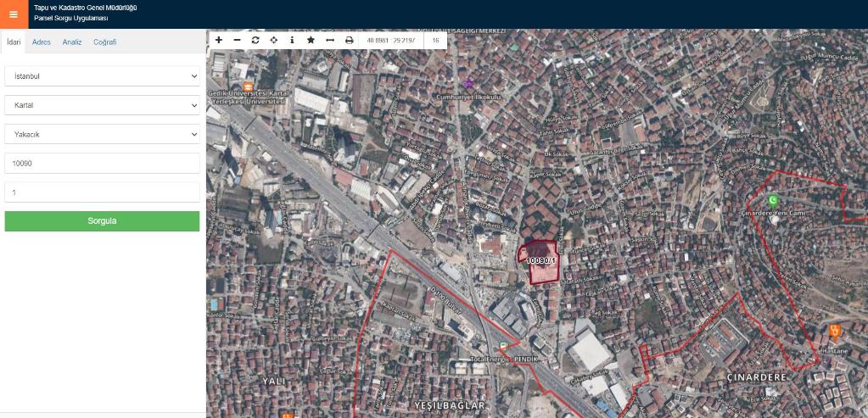Screen dimensions: 868x418
Task: Open the Coğrafi tab
Action: 104,42
